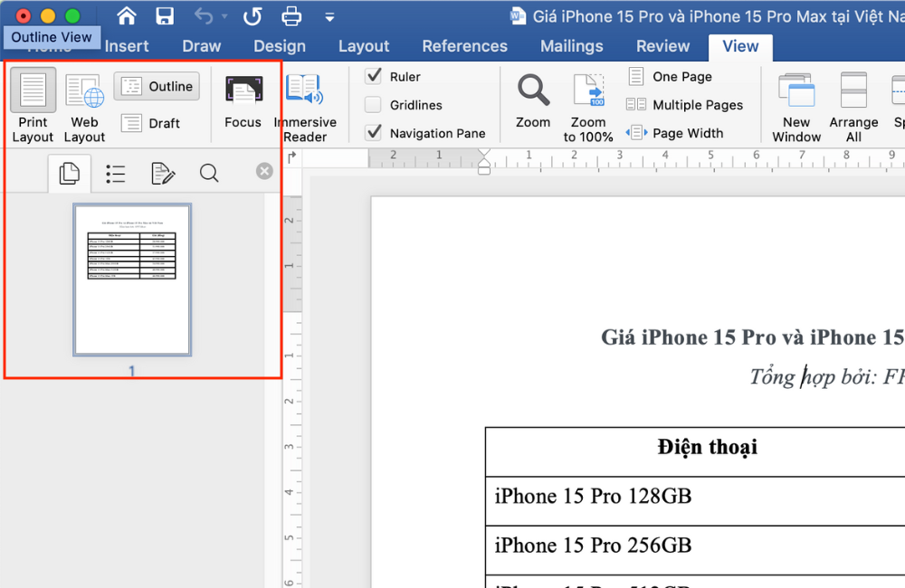Undo the last action

[x=204, y=16]
